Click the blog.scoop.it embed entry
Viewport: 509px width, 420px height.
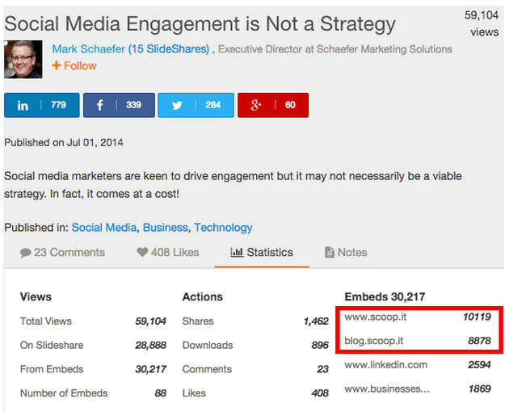tap(373, 341)
